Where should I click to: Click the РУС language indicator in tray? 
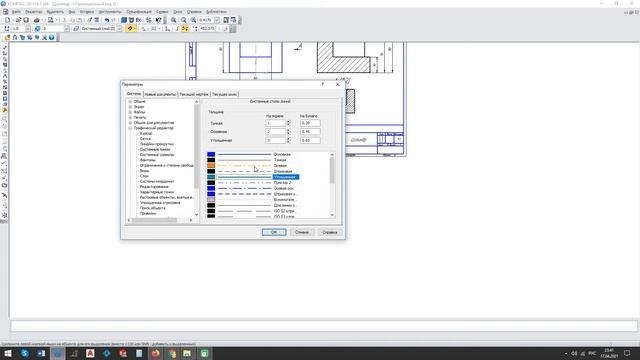point(592,353)
